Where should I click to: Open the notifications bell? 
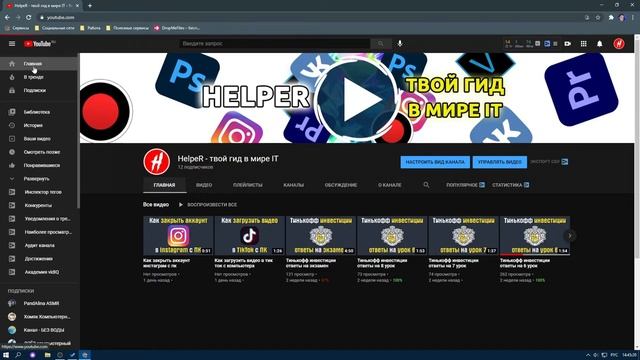tap(600, 44)
